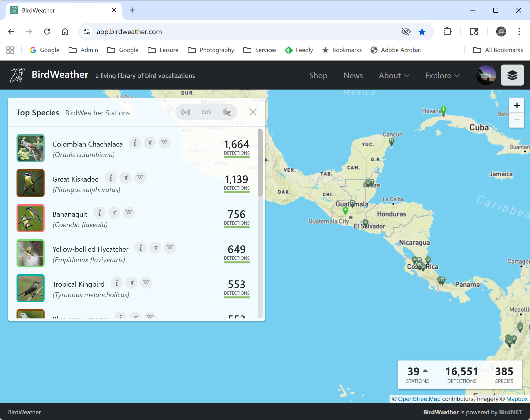Zoom in on the map
Viewport: 530px width, 420px height.
pos(516,106)
